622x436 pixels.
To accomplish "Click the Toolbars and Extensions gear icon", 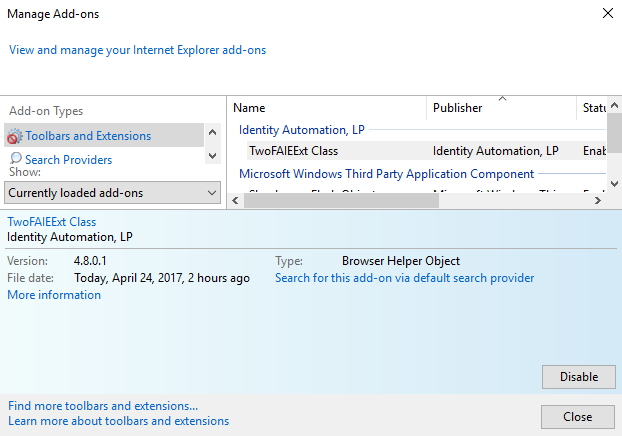I will 14,136.
